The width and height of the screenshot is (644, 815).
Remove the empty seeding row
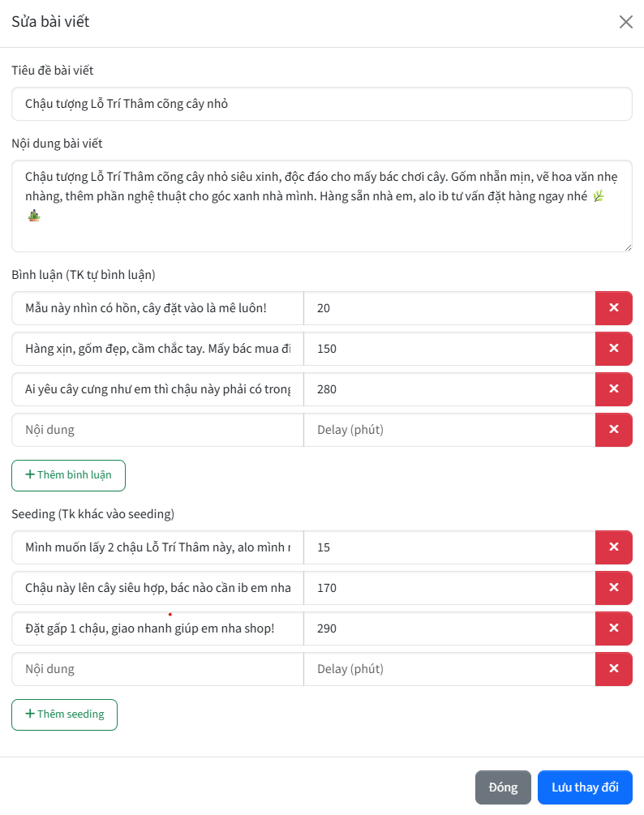pyautogui.click(x=613, y=668)
